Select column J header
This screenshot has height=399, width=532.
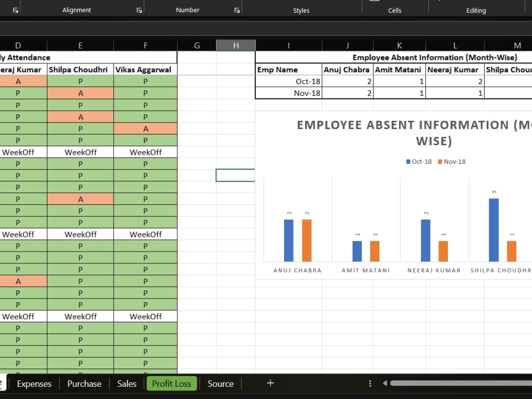[347, 45]
